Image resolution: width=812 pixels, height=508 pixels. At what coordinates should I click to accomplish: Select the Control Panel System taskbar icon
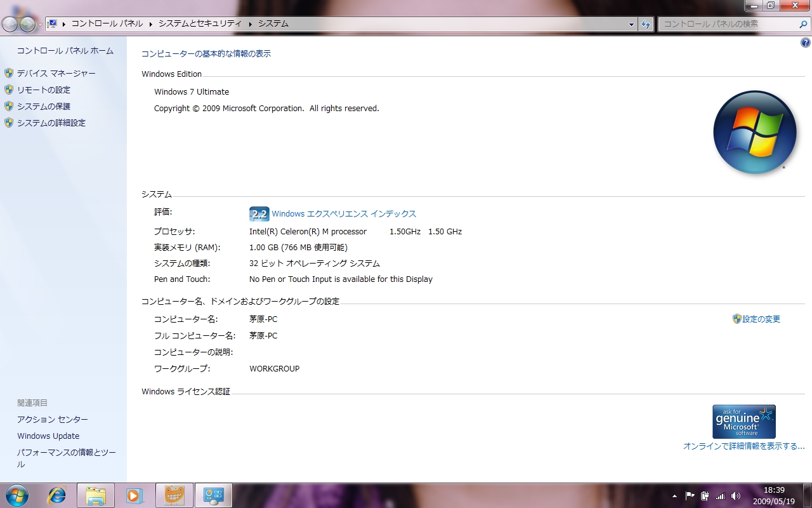tap(213, 495)
